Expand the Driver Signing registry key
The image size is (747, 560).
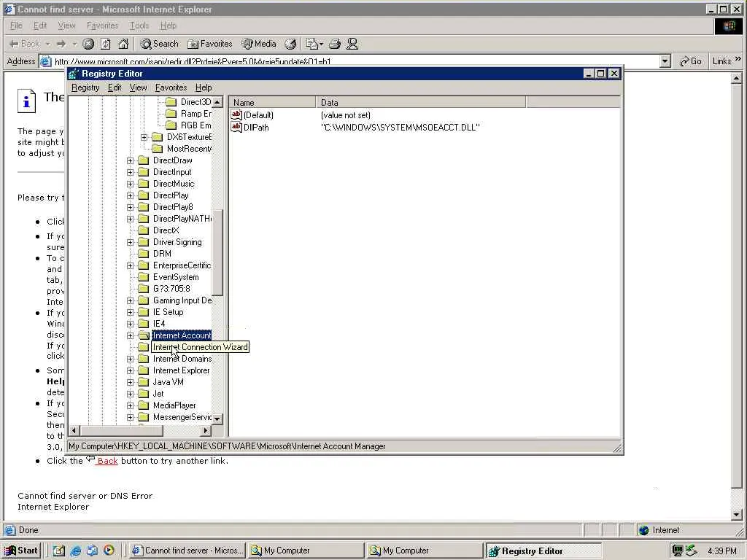(130, 242)
